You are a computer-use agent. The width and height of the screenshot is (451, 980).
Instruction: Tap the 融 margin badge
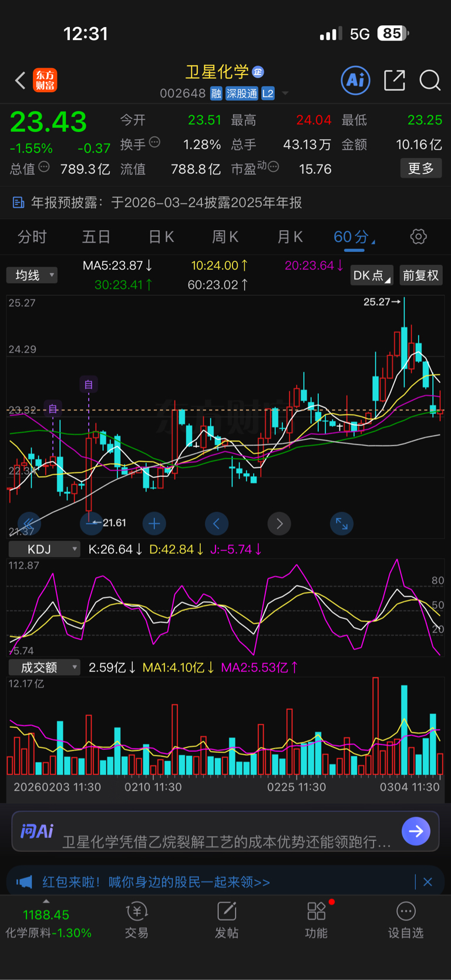[216, 93]
